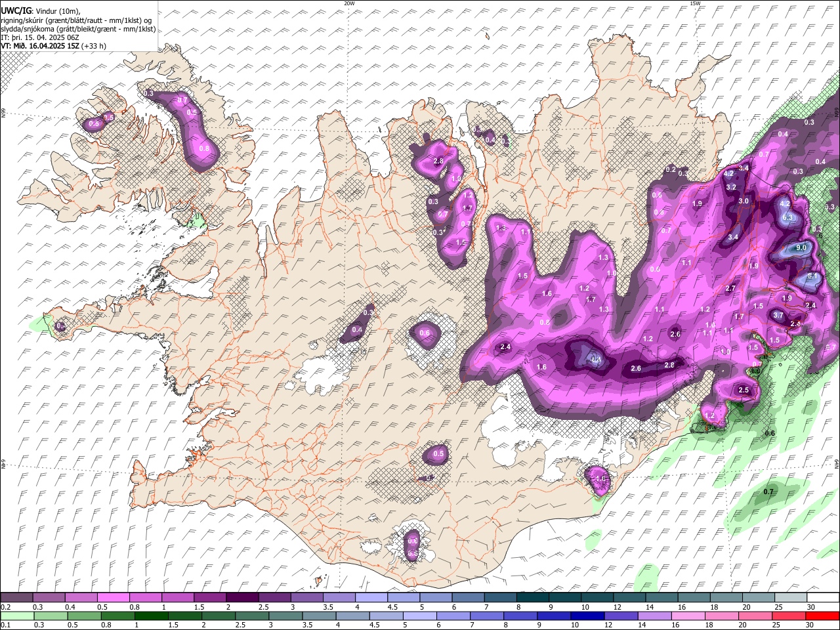840x630 pixels.
Task: Pick the bright red swatch ending rain scale
Action: click(x=823, y=616)
